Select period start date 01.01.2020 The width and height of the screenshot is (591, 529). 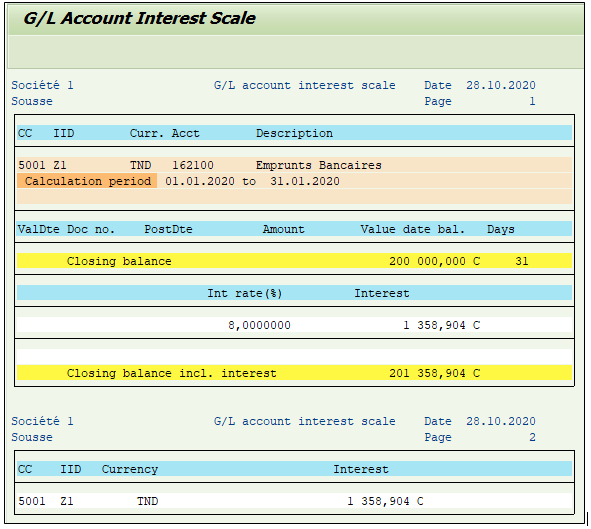coord(200,181)
